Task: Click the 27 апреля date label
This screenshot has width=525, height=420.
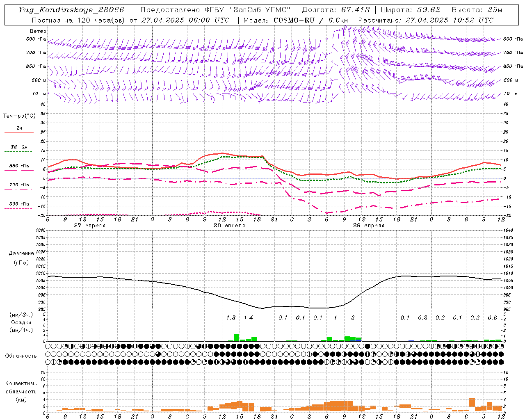Action: click(90, 226)
